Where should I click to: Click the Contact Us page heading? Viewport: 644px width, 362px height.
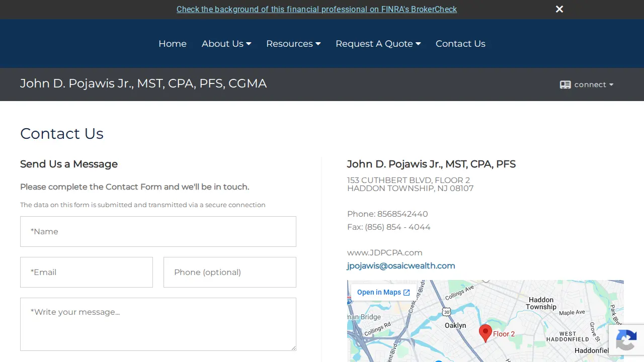tap(62, 133)
